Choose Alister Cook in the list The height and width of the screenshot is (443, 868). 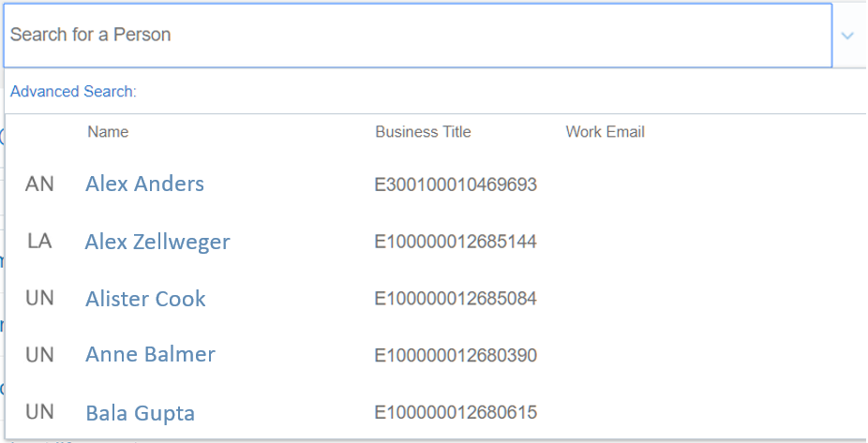145,299
